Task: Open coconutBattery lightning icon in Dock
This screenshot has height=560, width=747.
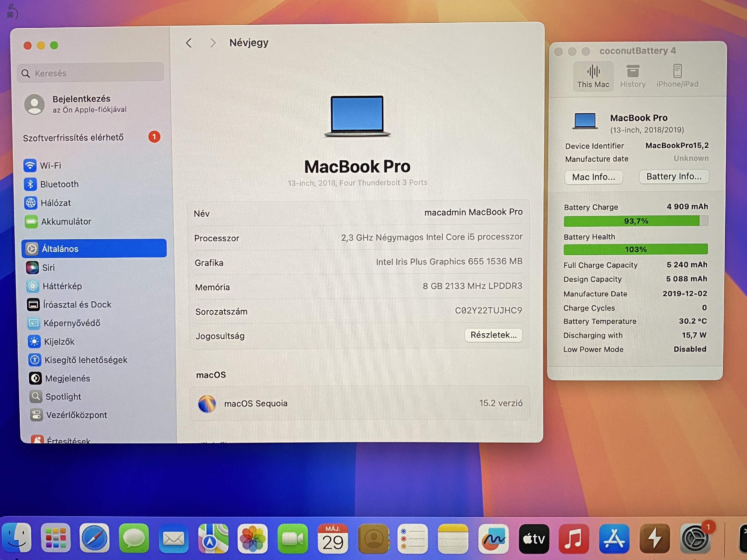Action: click(654, 539)
